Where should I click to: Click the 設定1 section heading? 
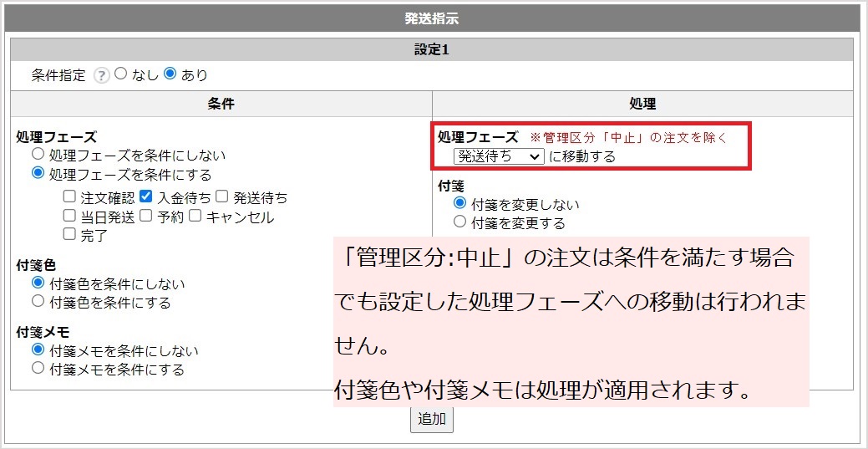(432, 49)
